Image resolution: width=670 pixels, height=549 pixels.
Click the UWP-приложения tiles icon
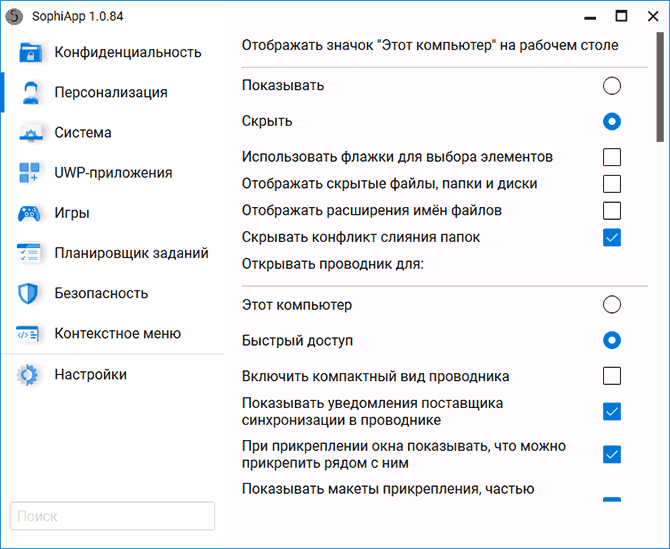pos(29,173)
